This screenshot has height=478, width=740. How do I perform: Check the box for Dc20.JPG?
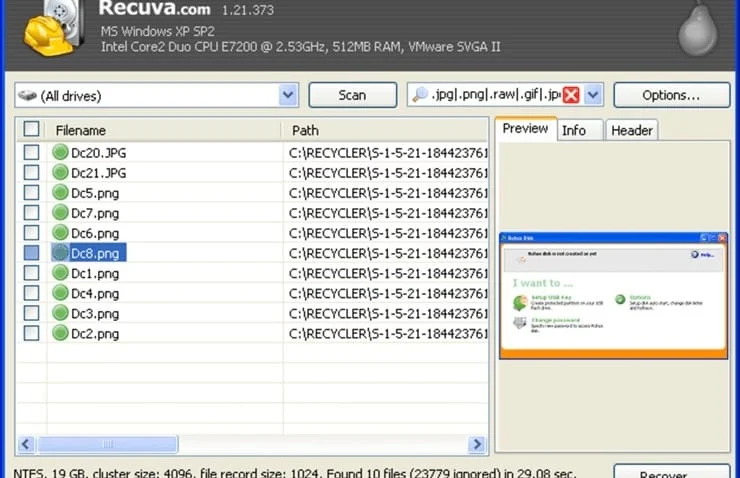pyautogui.click(x=32, y=152)
